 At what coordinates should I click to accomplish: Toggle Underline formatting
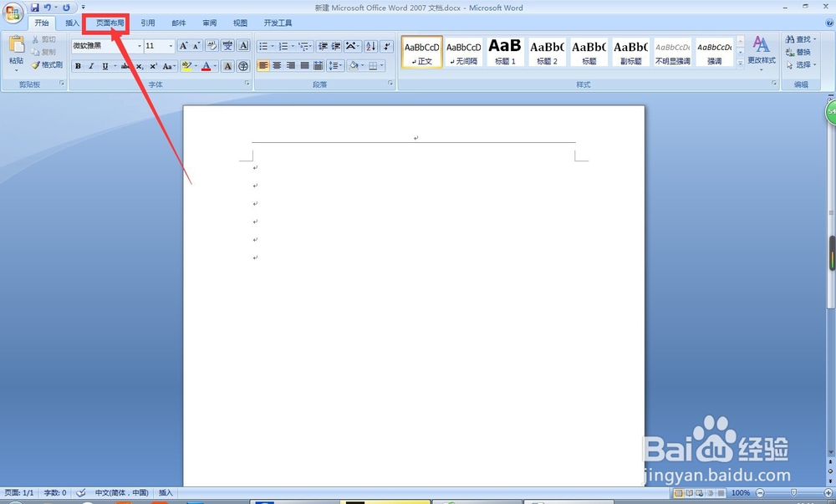[x=105, y=66]
